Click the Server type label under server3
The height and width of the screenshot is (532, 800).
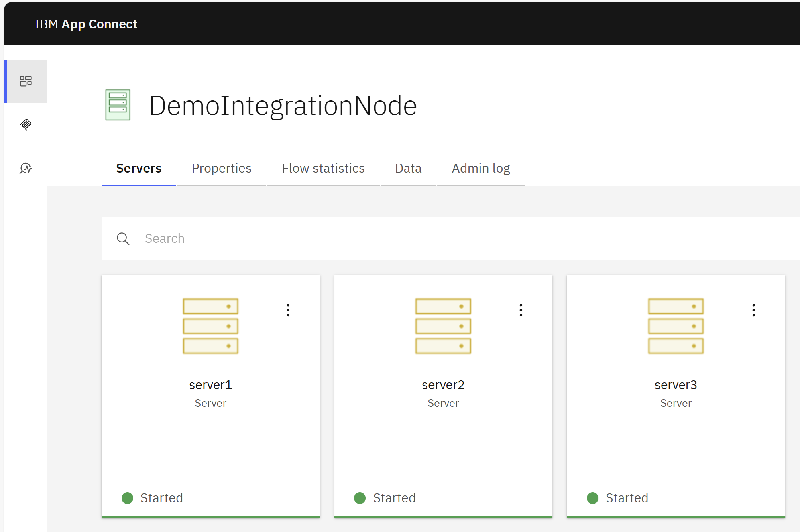pyautogui.click(x=676, y=403)
